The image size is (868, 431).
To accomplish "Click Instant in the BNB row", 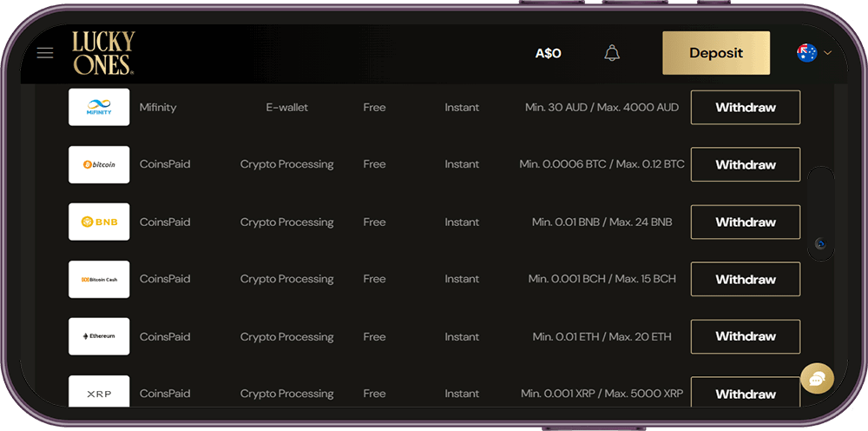I will 462,222.
